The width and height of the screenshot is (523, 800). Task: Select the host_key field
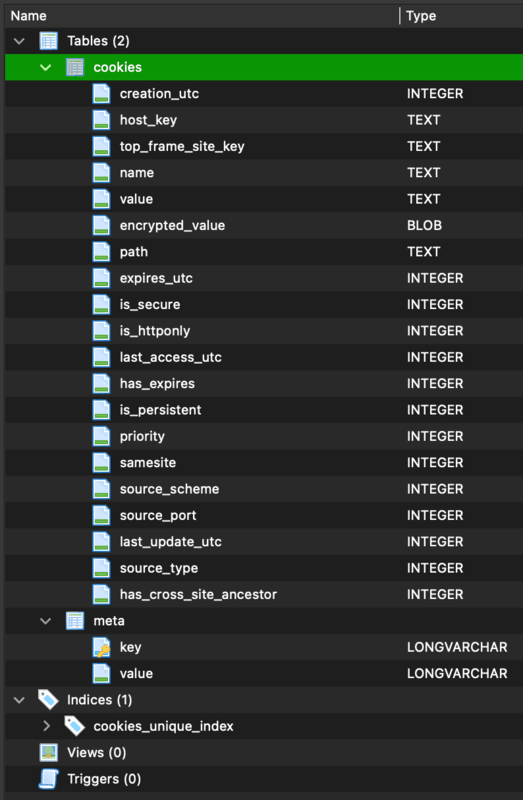264,120
